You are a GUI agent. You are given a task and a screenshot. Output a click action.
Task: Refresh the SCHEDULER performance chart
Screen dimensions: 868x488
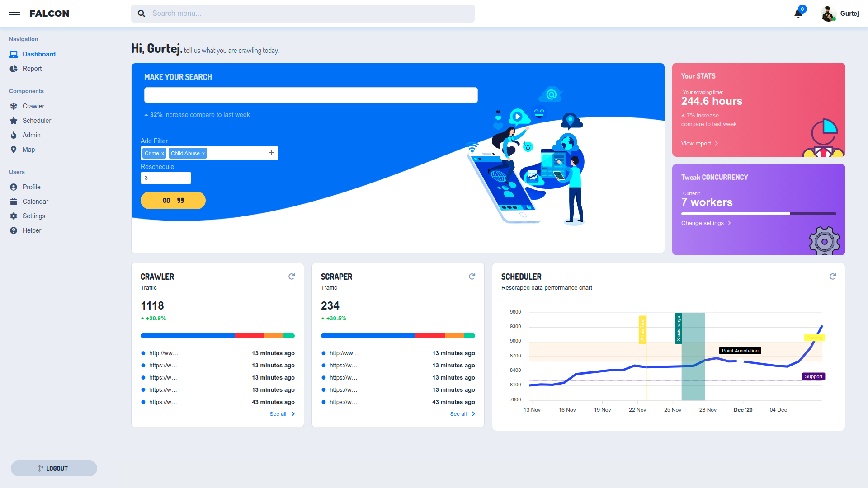(x=833, y=276)
